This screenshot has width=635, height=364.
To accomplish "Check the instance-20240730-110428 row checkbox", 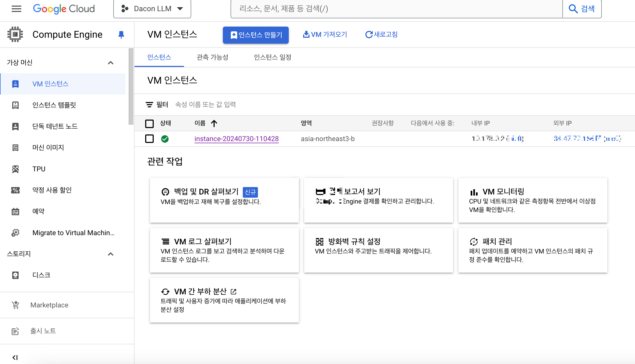I will tap(149, 139).
